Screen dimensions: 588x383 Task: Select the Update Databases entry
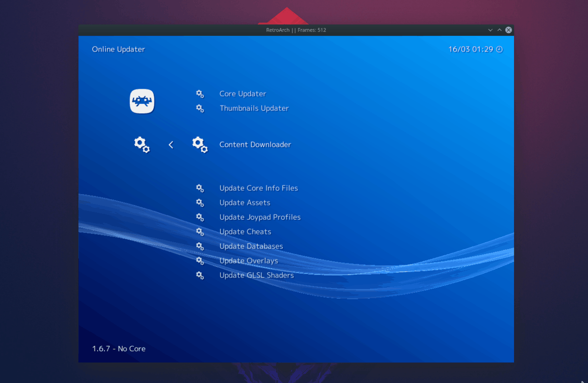click(251, 246)
